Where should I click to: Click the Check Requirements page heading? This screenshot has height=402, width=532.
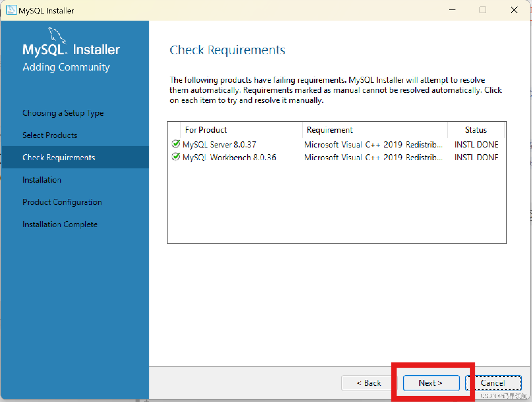click(x=228, y=50)
